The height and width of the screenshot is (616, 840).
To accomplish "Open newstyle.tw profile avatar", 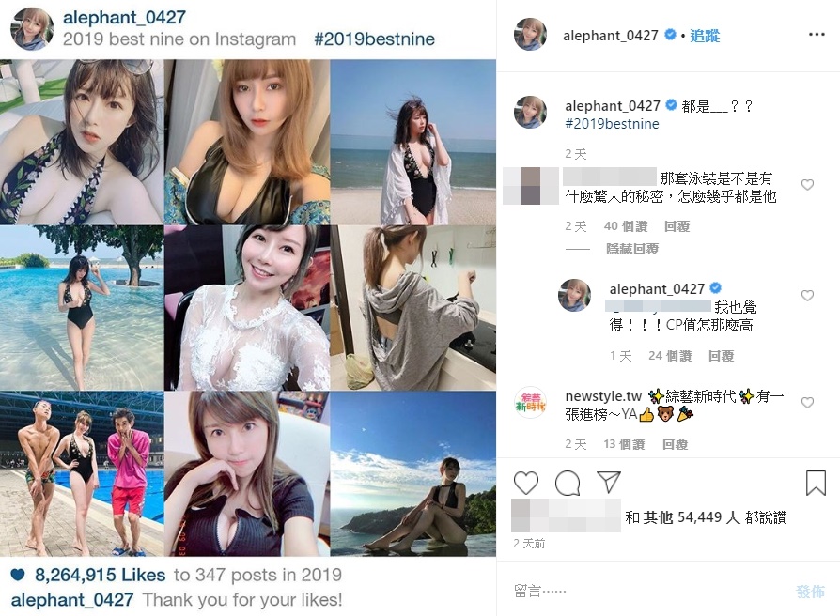I will [x=530, y=403].
